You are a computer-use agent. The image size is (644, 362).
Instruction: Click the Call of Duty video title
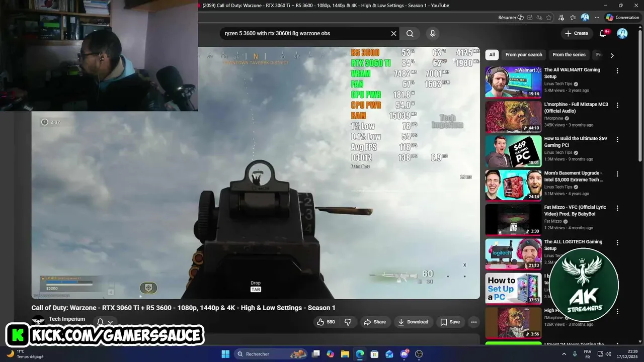click(183, 308)
